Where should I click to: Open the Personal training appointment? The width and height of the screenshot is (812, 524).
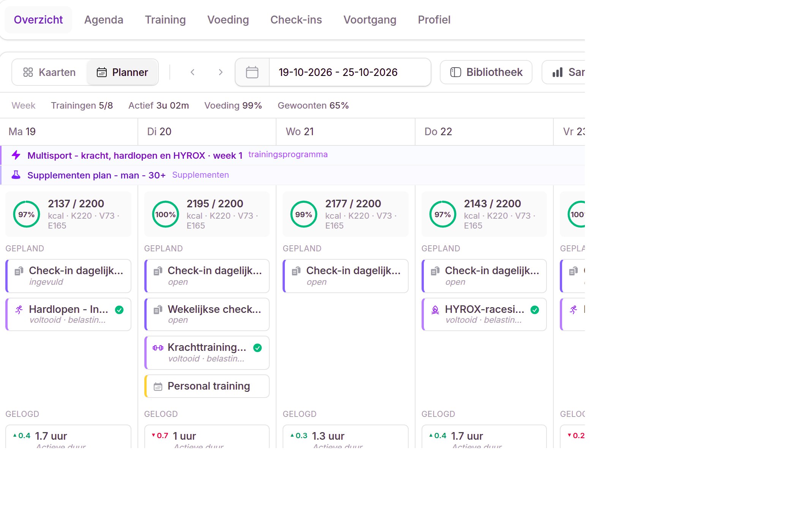pos(207,386)
